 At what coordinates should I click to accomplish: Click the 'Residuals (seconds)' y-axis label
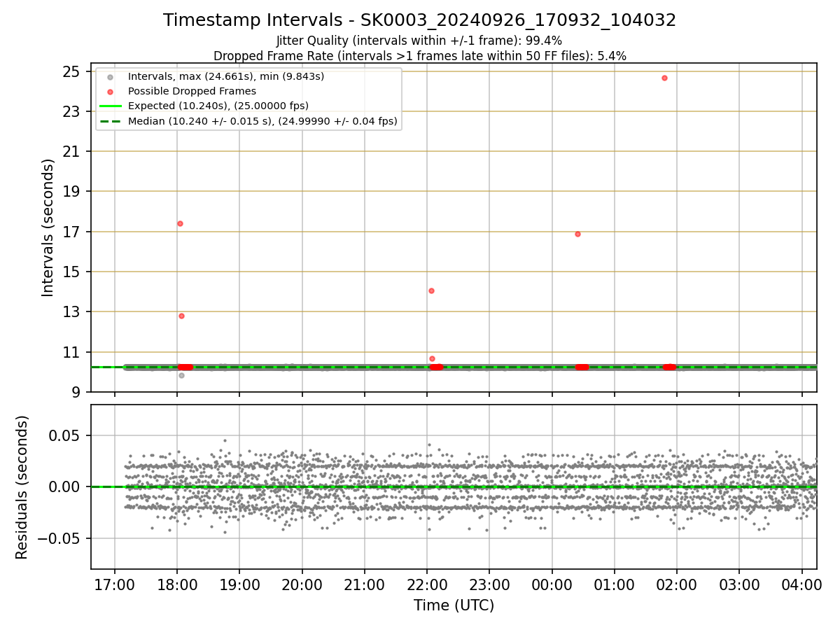(x=22, y=486)
